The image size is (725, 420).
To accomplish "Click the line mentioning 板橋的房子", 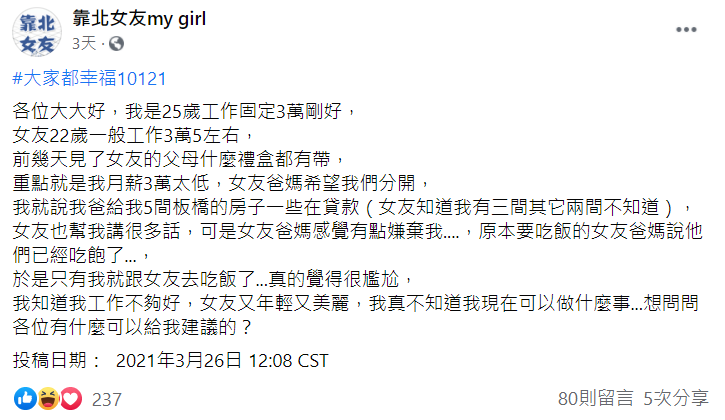I will (352, 207).
